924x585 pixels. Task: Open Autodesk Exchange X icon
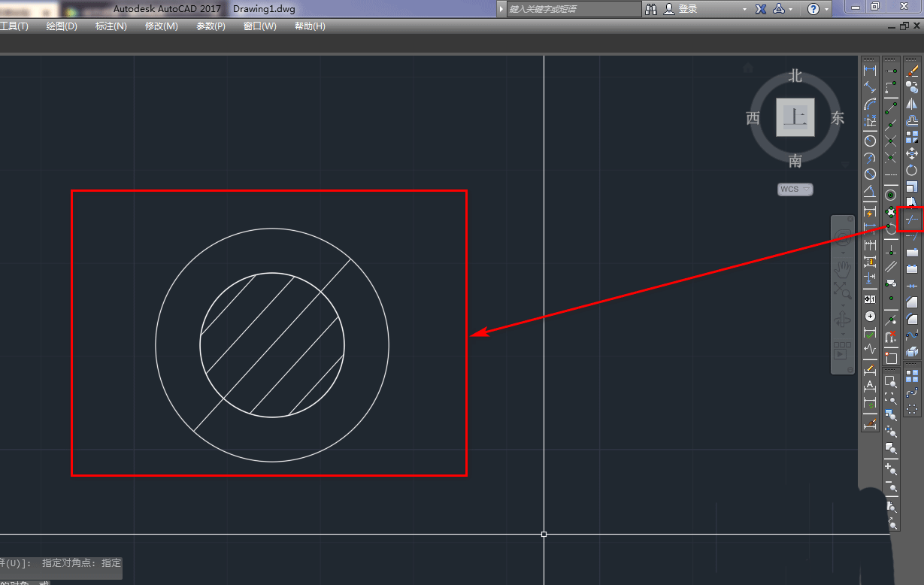(x=761, y=9)
